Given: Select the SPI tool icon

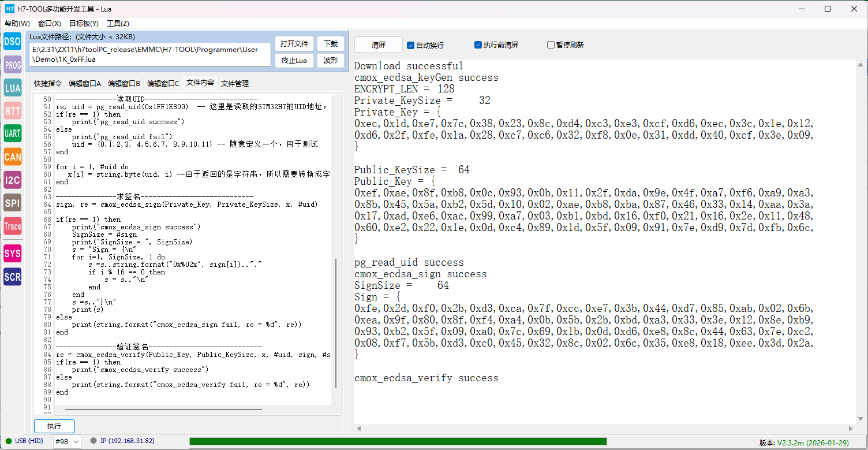Looking at the screenshot, I should pyautogui.click(x=12, y=203).
